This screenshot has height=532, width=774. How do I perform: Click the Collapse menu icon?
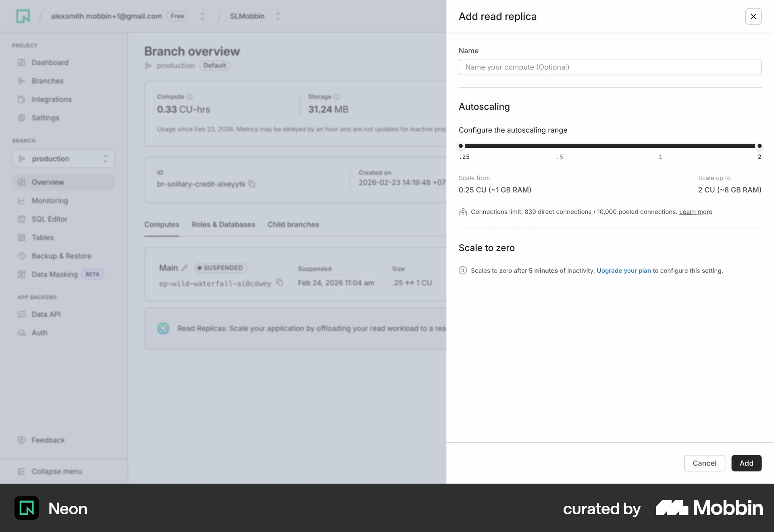pyautogui.click(x=21, y=472)
